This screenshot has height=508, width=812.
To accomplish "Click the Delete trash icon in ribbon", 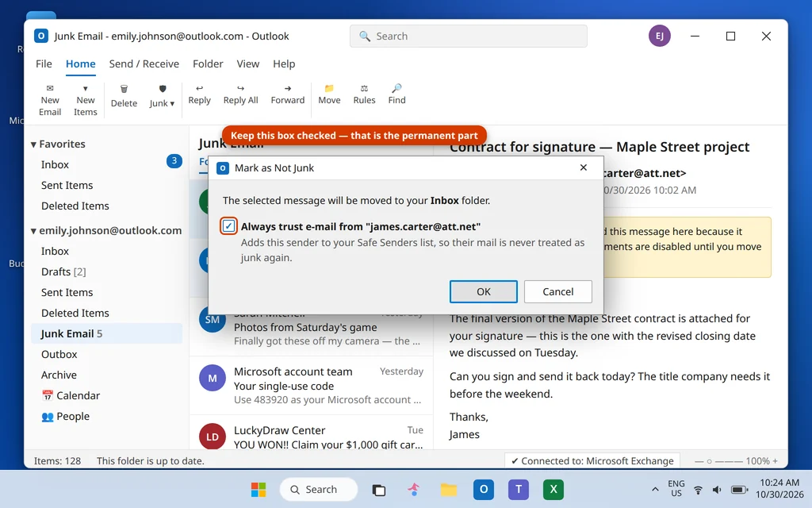I will click(124, 89).
